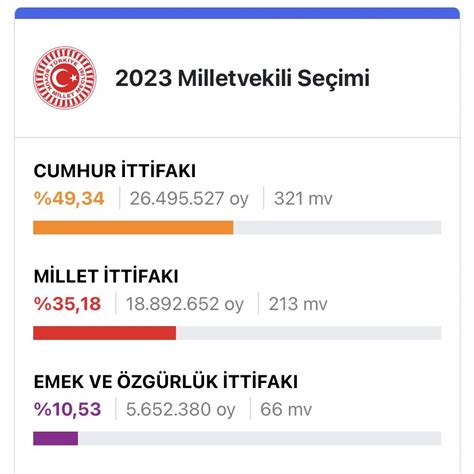The image size is (474, 474).
Task: Click the red Millet İttifakı progress bar
Action: pos(105,333)
